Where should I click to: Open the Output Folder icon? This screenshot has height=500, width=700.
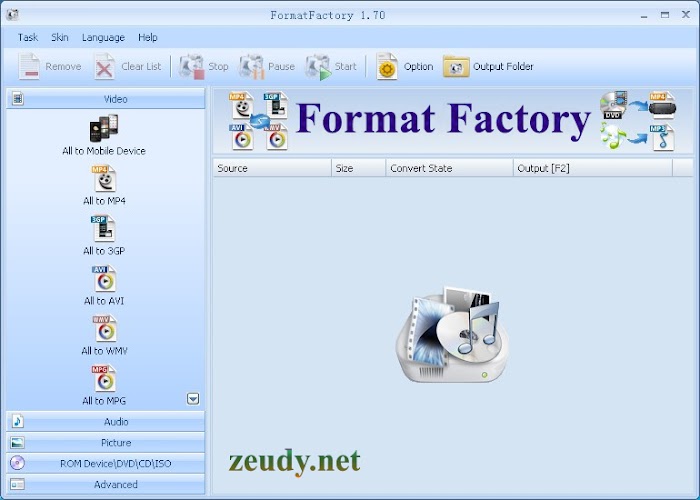point(456,67)
